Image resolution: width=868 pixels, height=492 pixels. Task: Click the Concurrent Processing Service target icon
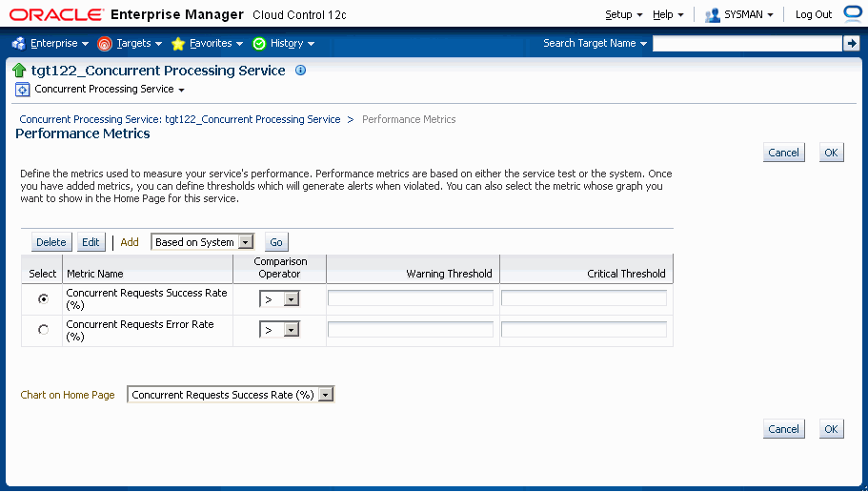(x=22, y=90)
